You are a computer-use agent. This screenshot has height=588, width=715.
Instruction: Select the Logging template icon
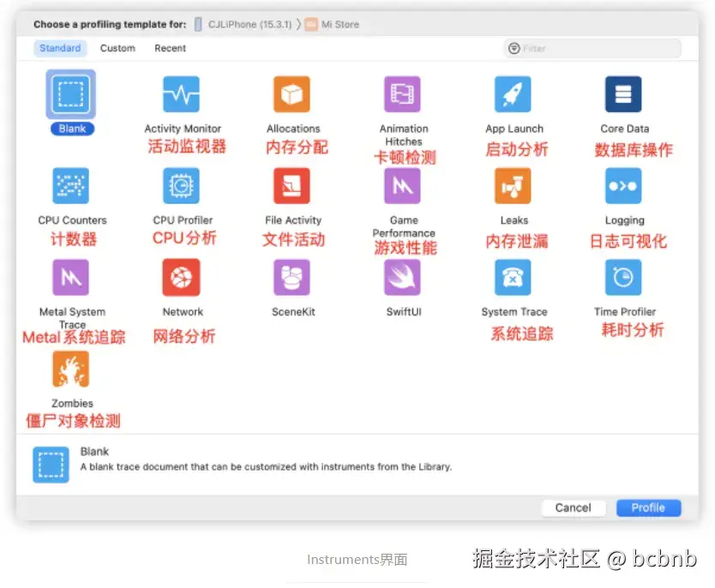click(623, 185)
